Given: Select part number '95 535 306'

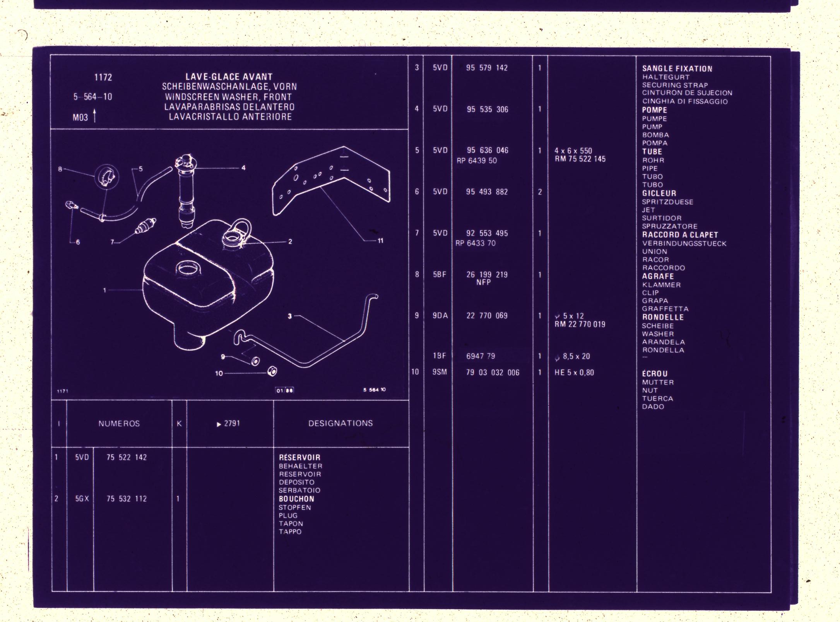Looking at the screenshot, I should click(x=488, y=109).
